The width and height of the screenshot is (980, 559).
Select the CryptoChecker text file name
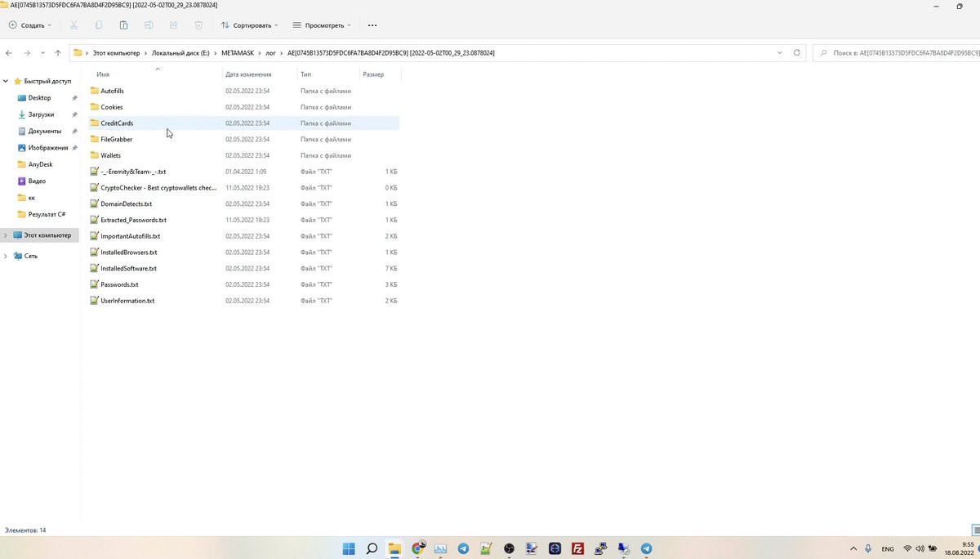[x=158, y=188]
